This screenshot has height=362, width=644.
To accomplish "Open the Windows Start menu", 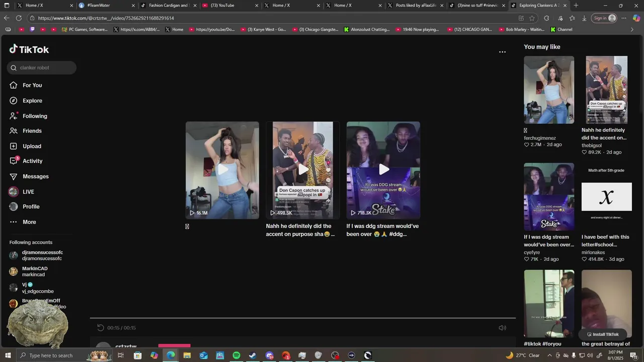I will click(7, 355).
